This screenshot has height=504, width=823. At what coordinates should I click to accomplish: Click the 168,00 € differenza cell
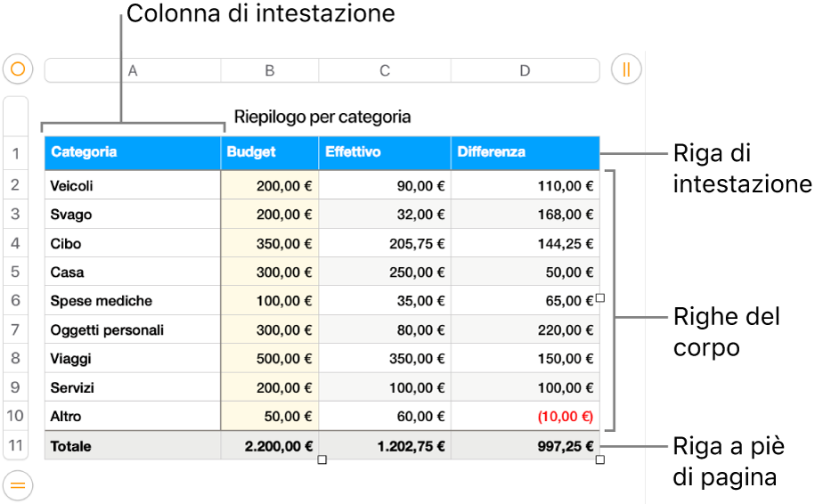click(x=525, y=214)
